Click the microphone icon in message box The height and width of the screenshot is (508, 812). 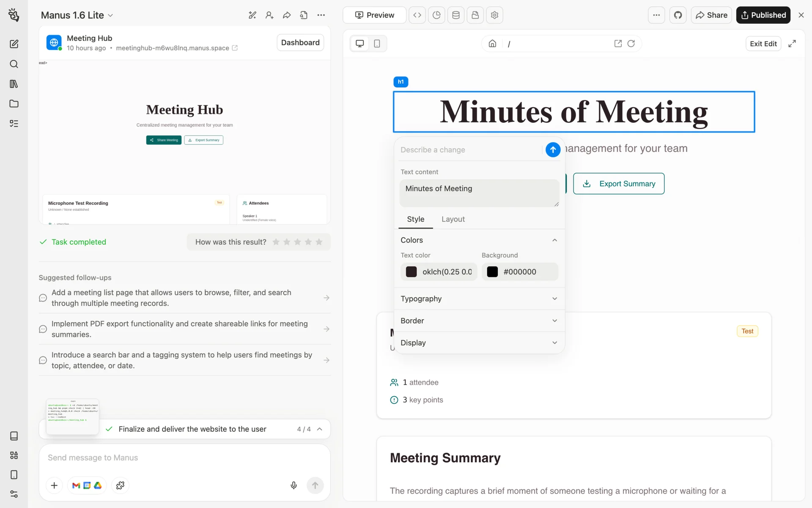pyautogui.click(x=294, y=485)
